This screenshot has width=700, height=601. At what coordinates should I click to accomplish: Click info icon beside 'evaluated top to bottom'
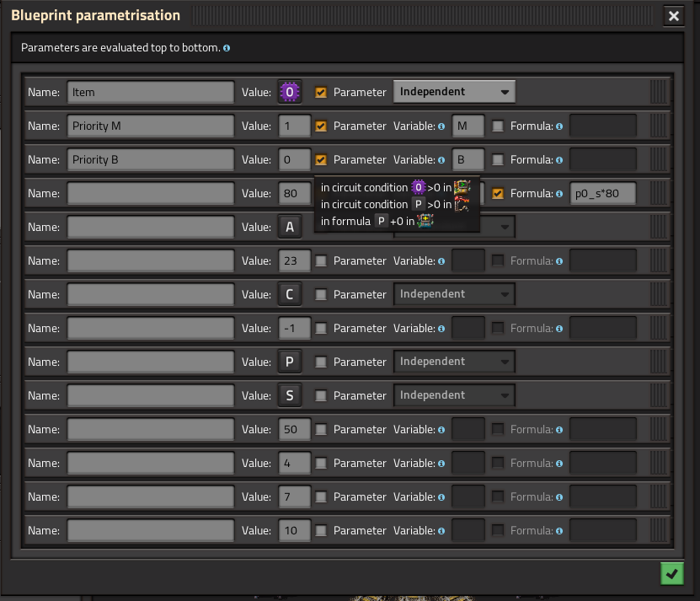click(227, 48)
